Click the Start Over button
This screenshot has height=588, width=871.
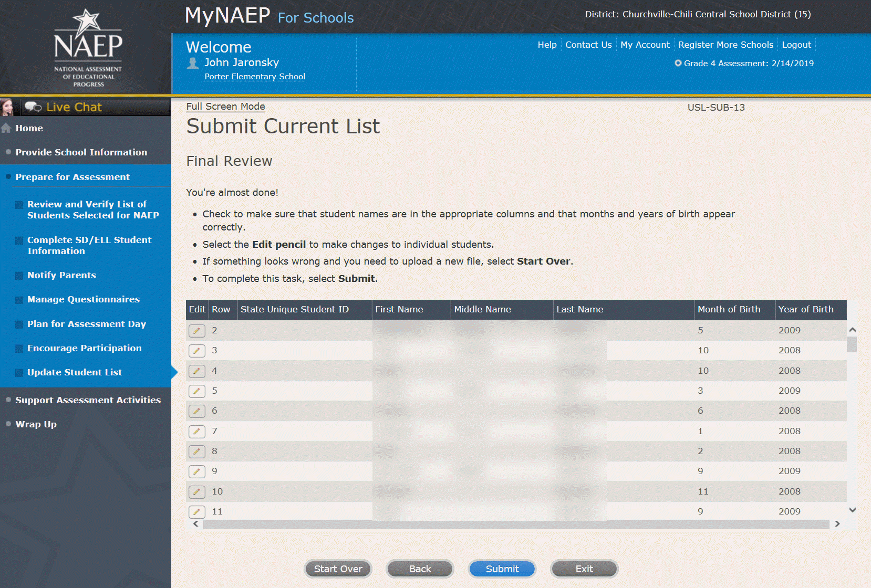click(338, 569)
